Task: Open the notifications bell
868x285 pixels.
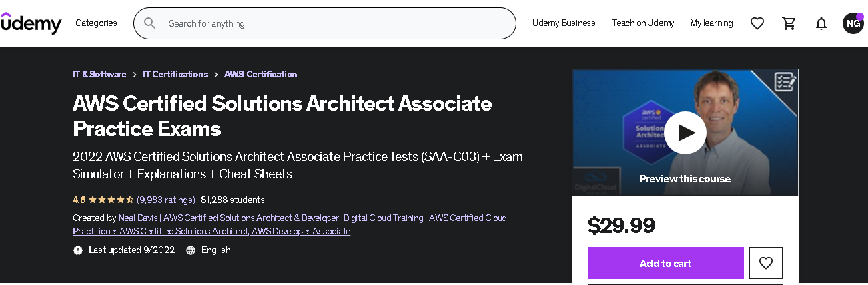Action: click(x=821, y=23)
